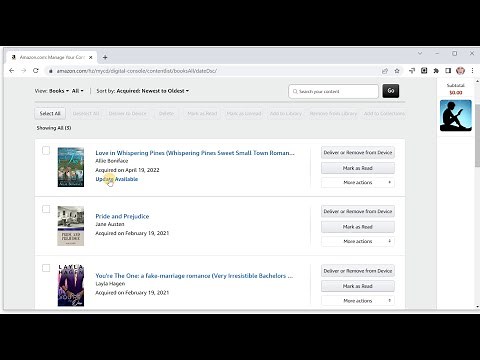The height and width of the screenshot is (360, 480).
Task: Click Deliver or Remove from Device for Whispering Pines
Action: coord(358,152)
